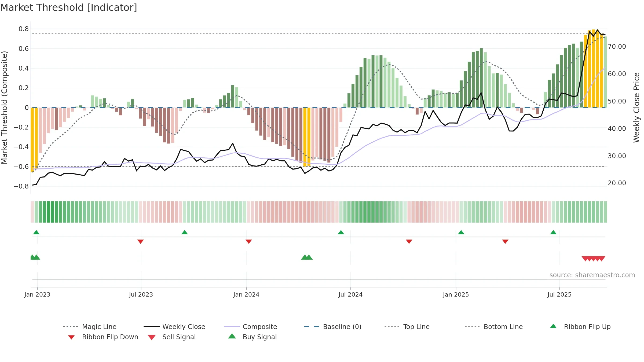The width and height of the screenshot is (644, 362).
Task: Click the ribbon flip up marker just before Jul 2024
Action: click(x=341, y=232)
